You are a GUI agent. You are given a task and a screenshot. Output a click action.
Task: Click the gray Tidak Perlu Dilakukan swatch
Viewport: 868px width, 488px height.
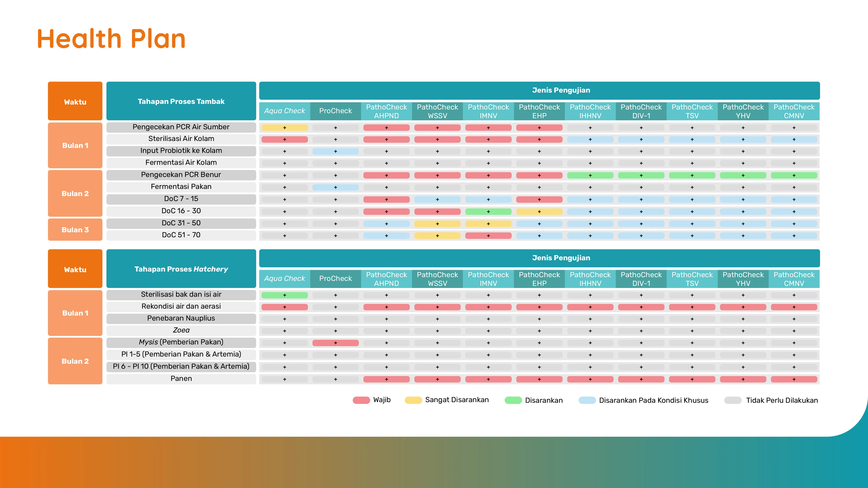coord(733,400)
